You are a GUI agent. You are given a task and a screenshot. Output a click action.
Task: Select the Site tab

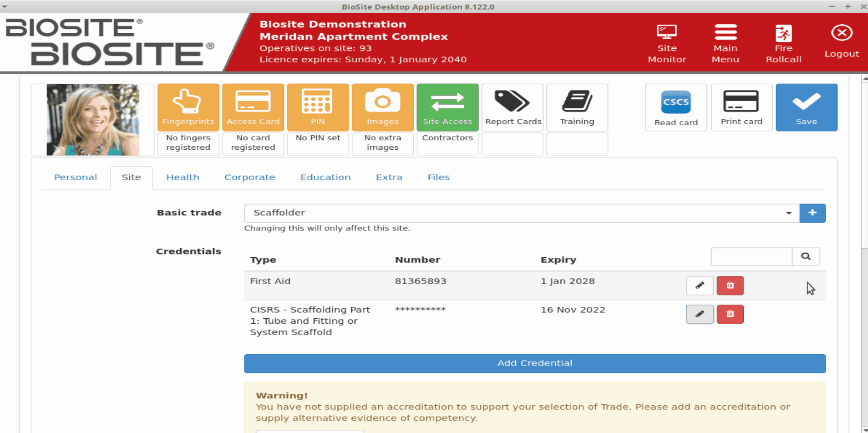tap(131, 178)
